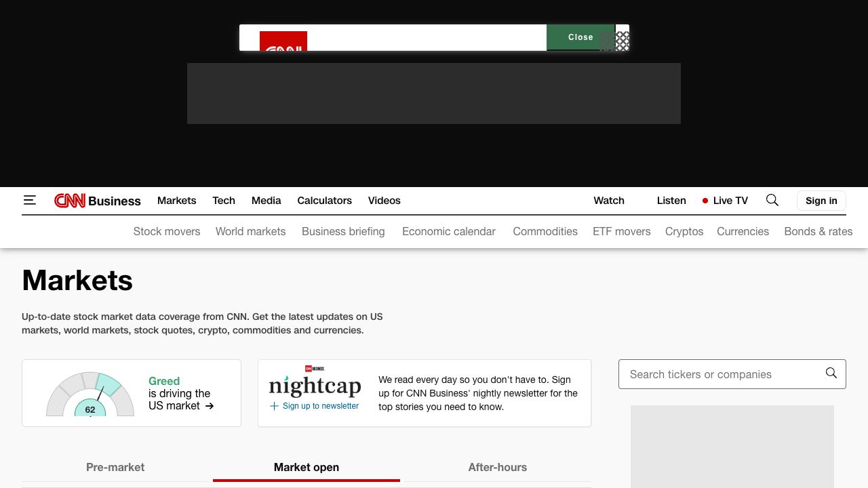
Task: Click the arrow after 'US market'
Action: coord(210,406)
